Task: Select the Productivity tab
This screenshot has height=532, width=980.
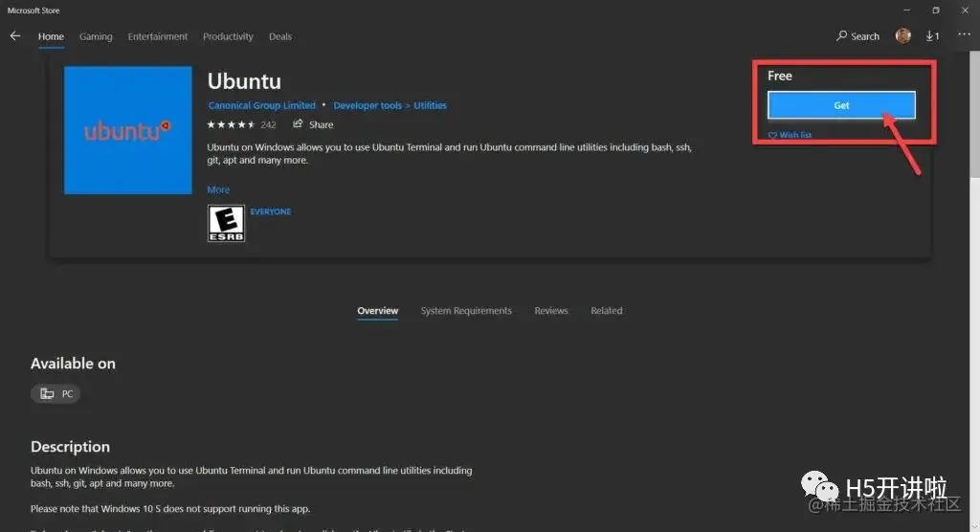Action: (x=228, y=36)
